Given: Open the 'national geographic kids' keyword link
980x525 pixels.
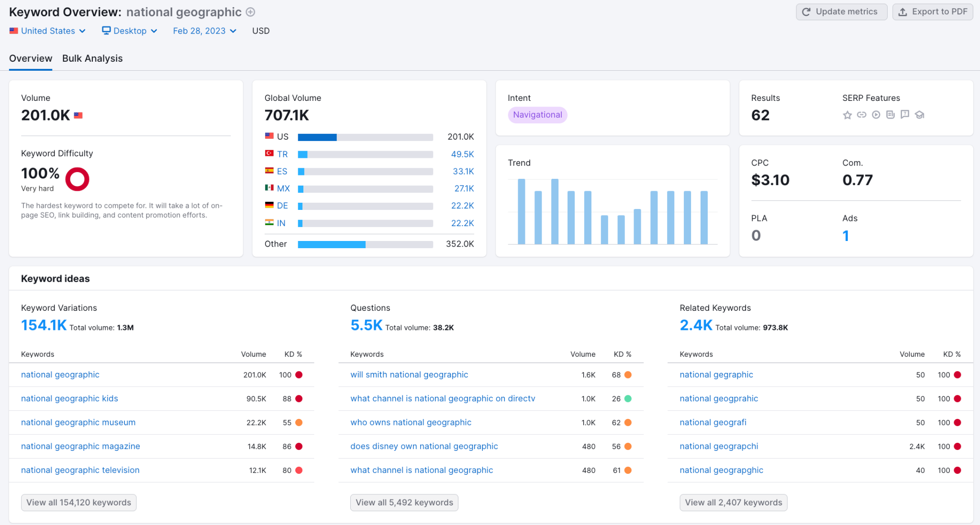Looking at the screenshot, I should click(x=69, y=399).
